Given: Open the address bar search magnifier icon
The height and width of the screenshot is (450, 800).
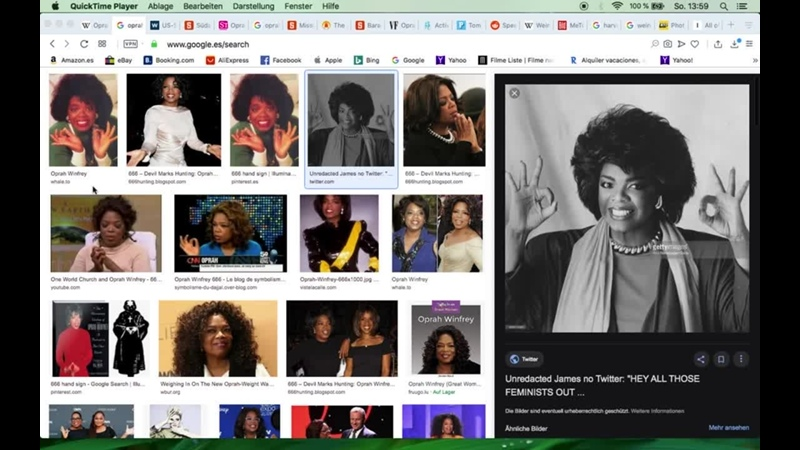Looking at the screenshot, I should tap(655, 44).
